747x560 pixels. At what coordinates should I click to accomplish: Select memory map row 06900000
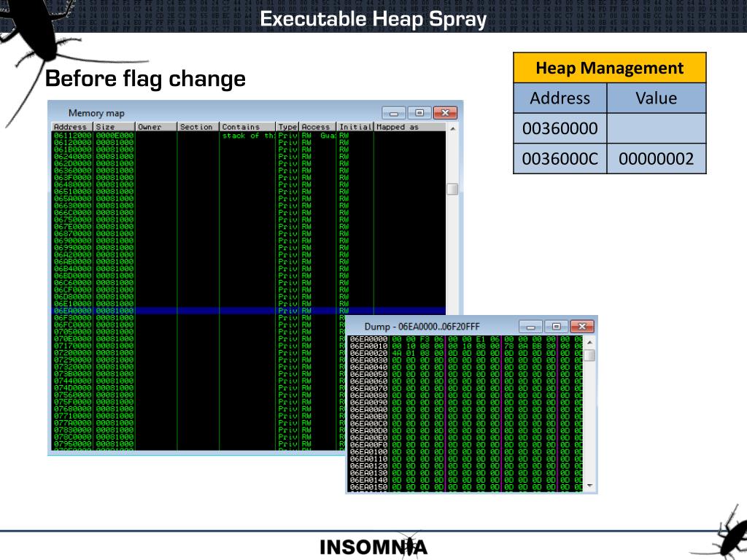249,241
